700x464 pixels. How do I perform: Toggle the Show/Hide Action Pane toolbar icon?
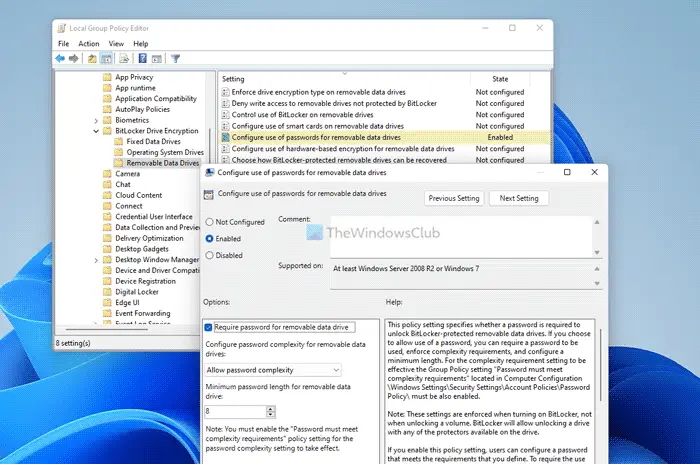(x=157, y=59)
